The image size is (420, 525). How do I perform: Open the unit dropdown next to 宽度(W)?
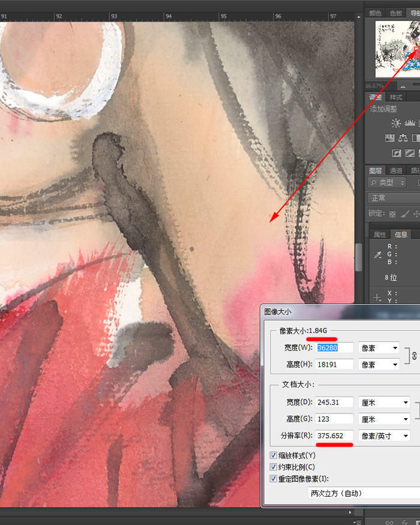pyautogui.click(x=379, y=348)
